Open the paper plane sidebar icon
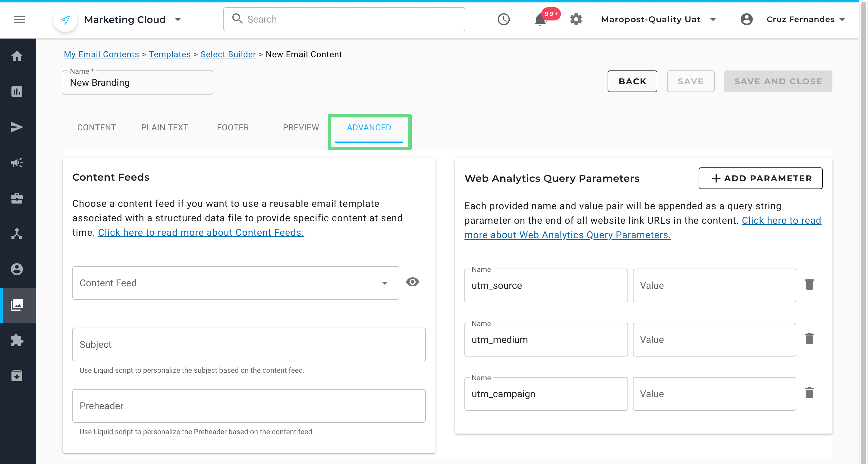 click(x=17, y=127)
